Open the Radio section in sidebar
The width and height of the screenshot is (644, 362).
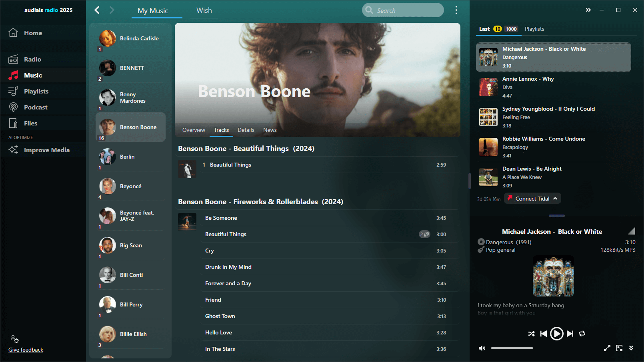pyautogui.click(x=32, y=59)
